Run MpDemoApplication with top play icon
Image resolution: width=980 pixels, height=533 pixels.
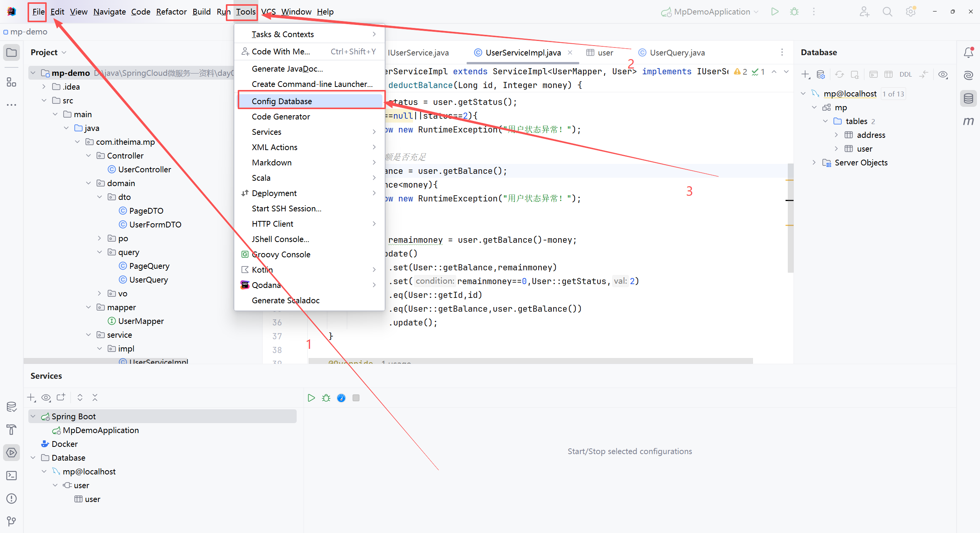pos(775,12)
